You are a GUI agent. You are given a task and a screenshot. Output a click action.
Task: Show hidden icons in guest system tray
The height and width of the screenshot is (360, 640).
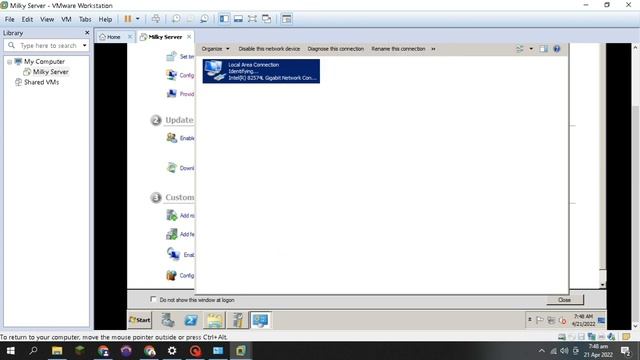click(x=530, y=320)
